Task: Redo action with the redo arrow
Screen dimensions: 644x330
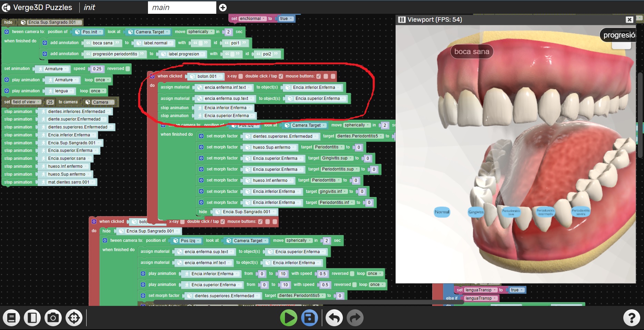Action: [x=355, y=318]
